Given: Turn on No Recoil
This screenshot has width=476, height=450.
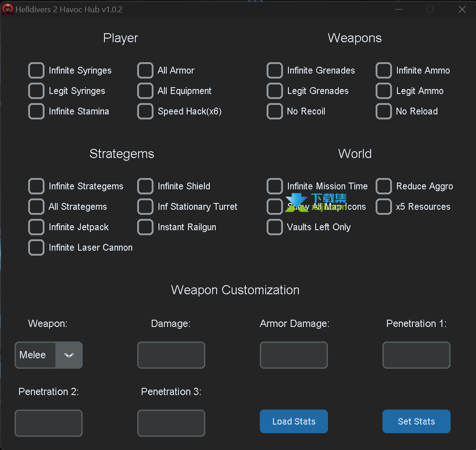Looking at the screenshot, I should click(275, 111).
